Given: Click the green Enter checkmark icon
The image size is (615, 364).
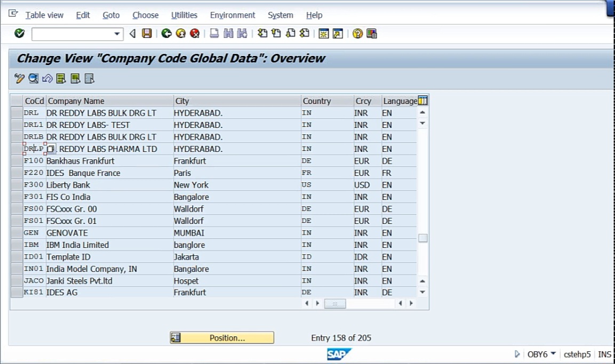Looking at the screenshot, I should [19, 34].
